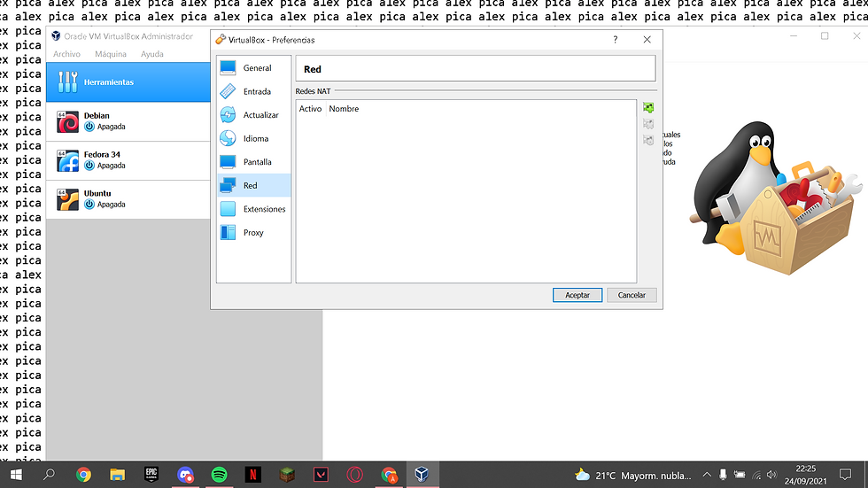Select Herramientas in the VirtualBox sidebar
The image size is (868, 488).
128,81
